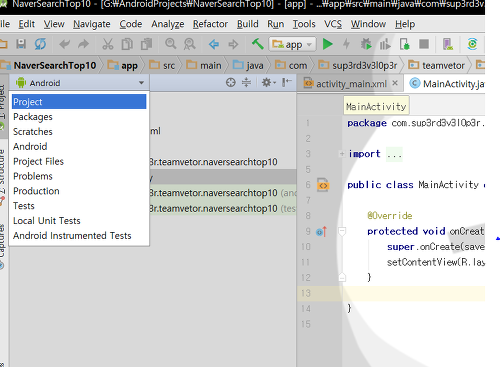Open the AVD Manager phone icon
This screenshot has height=367, width=500.
click(448, 44)
